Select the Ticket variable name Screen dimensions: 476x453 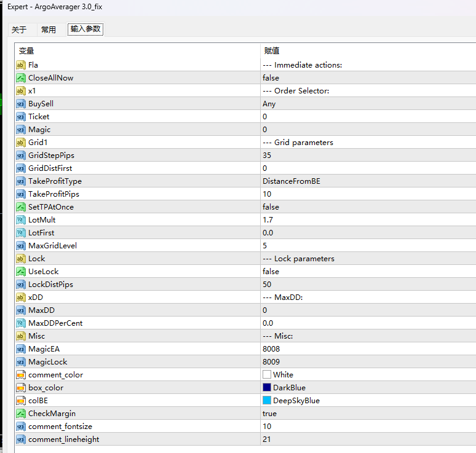[x=39, y=117]
